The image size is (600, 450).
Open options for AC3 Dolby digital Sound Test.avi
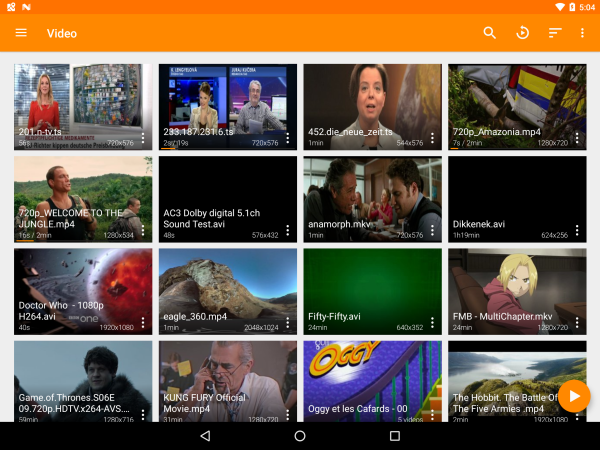[288, 230]
